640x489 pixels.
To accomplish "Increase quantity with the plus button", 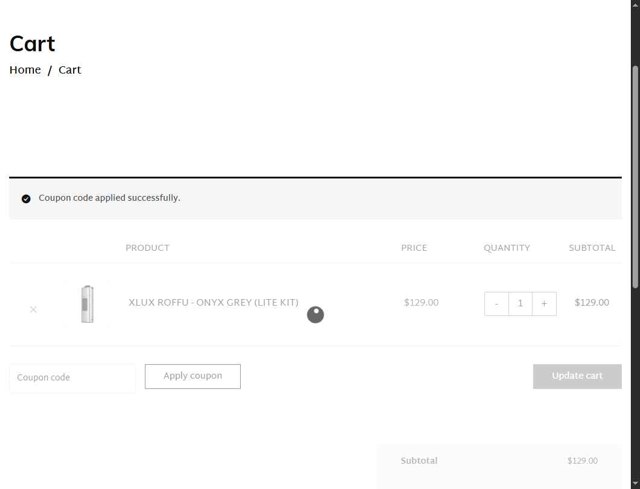I will coord(544,304).
